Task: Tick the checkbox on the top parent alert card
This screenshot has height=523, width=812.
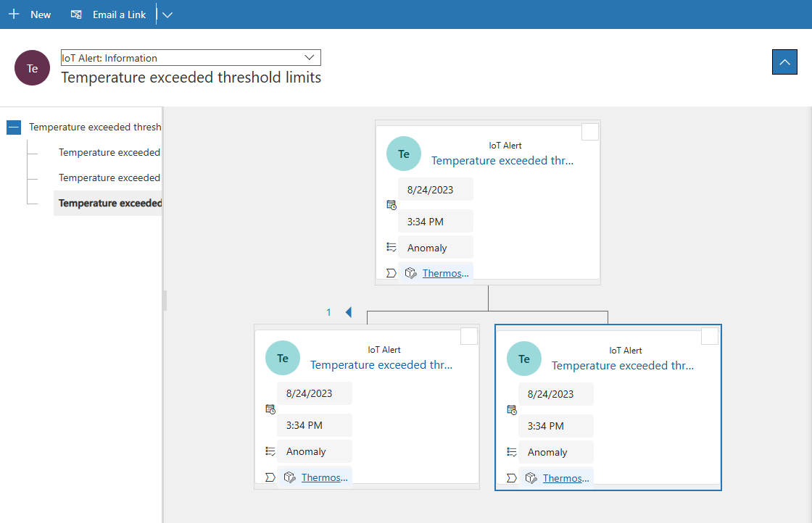Action: tap(590, 132)
